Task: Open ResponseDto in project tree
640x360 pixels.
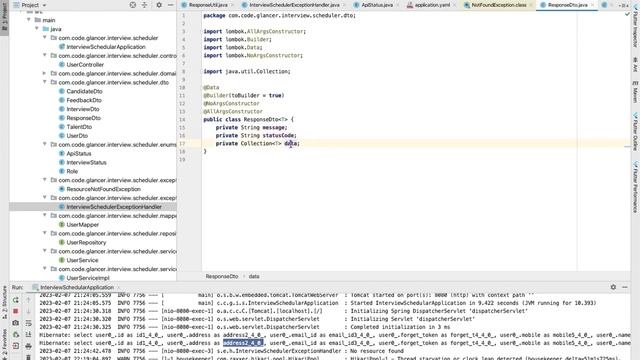Action: (x=83, y=118)
